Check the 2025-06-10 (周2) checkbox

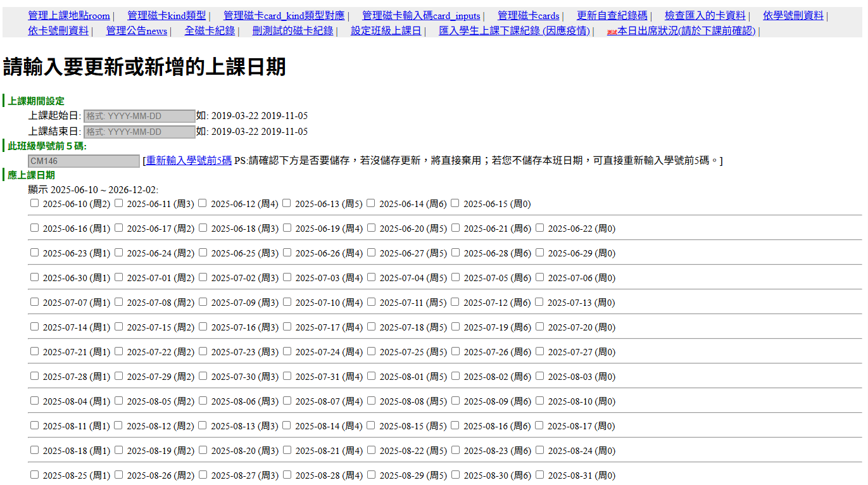point(35,203)
